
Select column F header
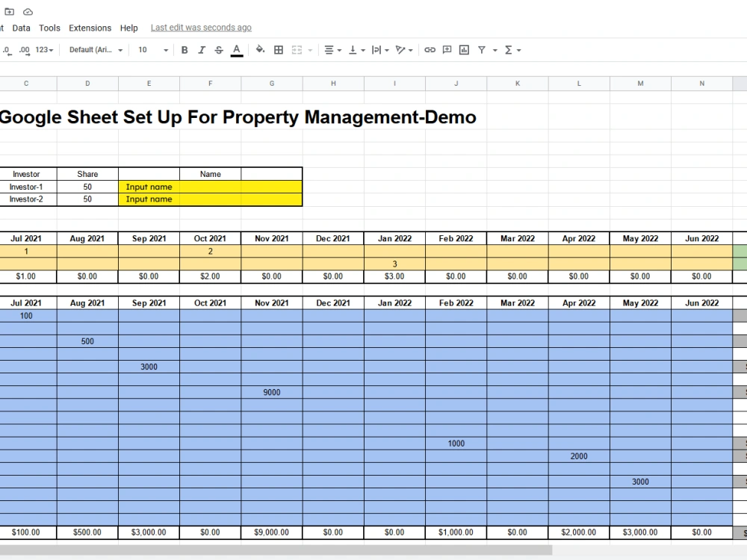tap(210, 84)
